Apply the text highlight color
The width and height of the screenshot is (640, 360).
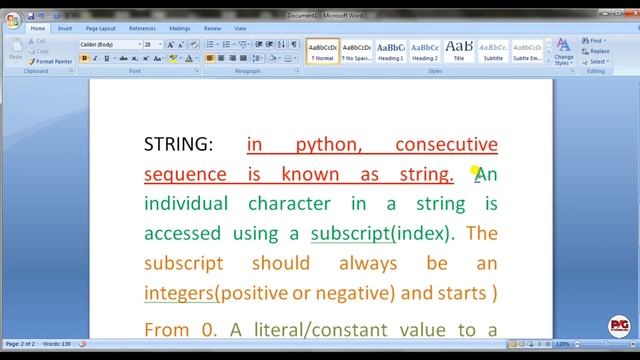(173, 58)
